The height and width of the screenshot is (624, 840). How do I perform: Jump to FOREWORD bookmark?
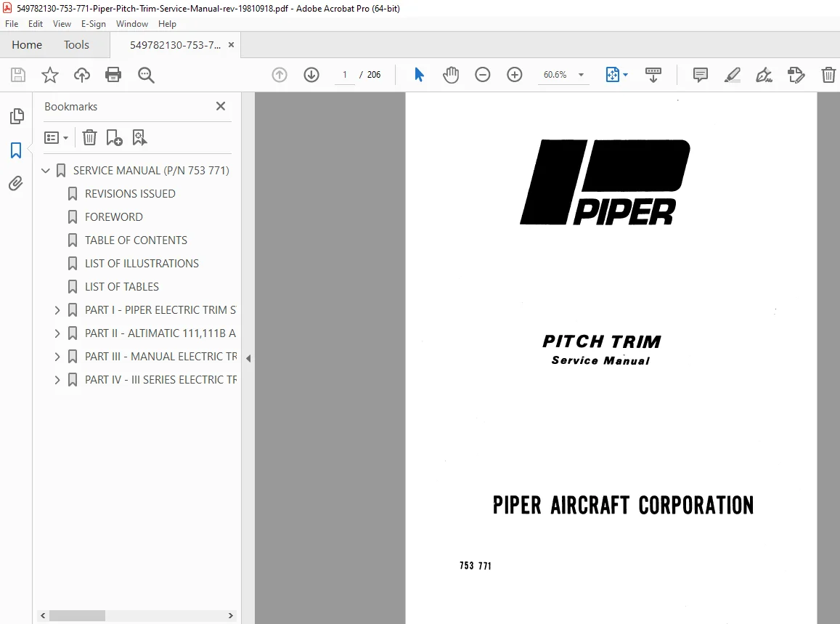coord(113,217)
